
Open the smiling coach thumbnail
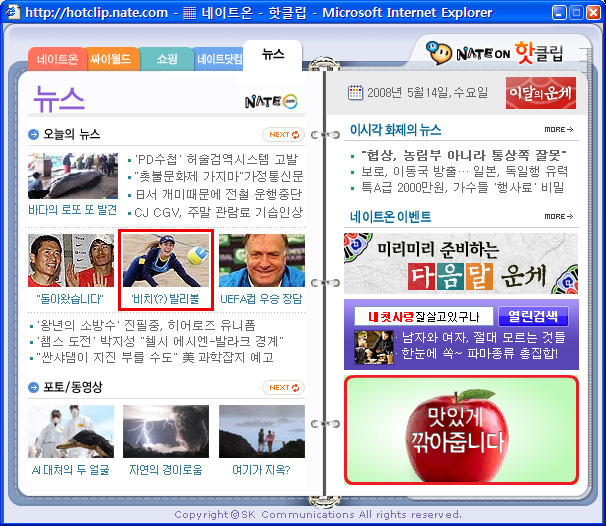coord(262,260)
